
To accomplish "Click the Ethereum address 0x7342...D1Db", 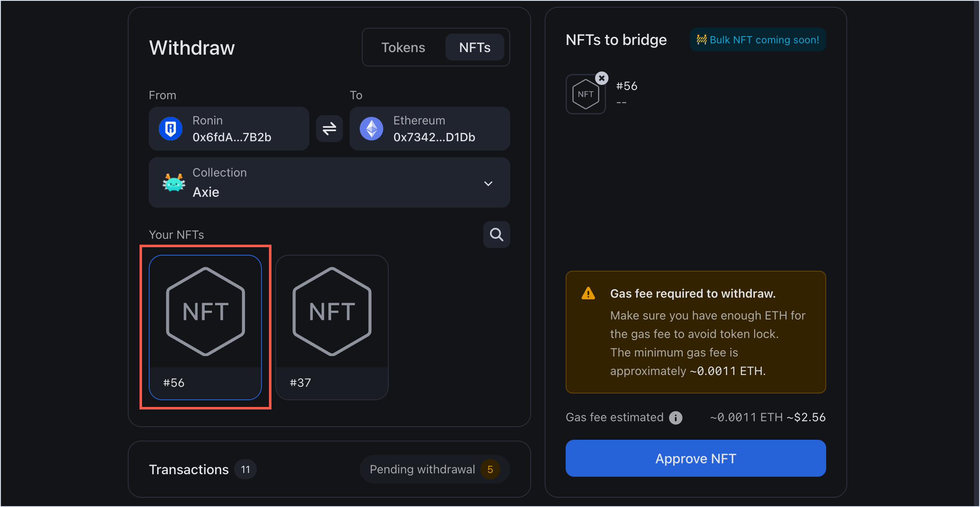I will pyautogui.click(x=434, y=137).
